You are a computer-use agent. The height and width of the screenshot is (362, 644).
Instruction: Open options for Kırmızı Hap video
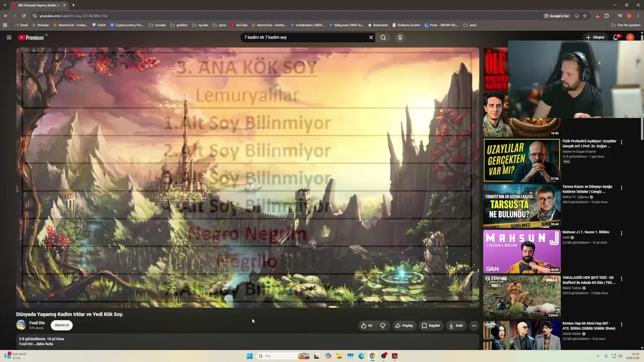621,324
